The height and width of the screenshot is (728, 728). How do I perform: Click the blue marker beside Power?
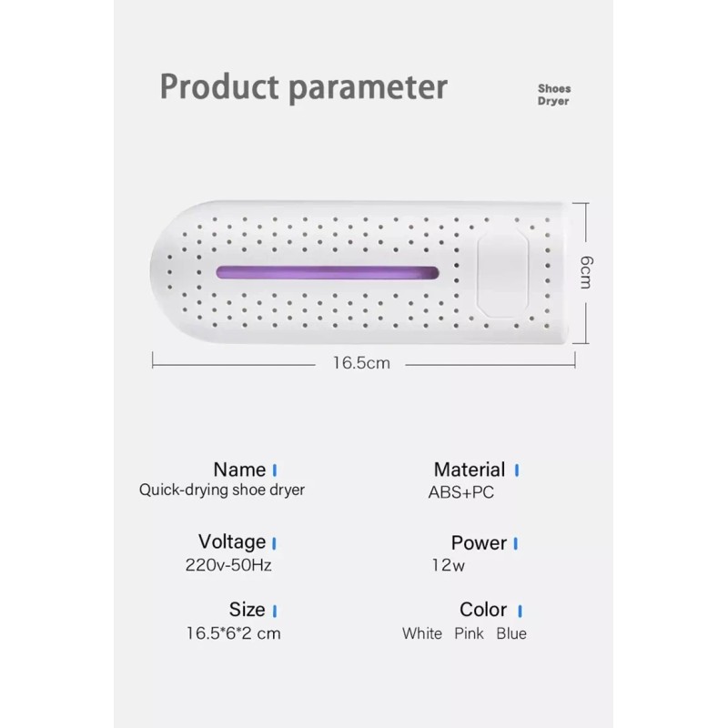[x=515, y=543]
